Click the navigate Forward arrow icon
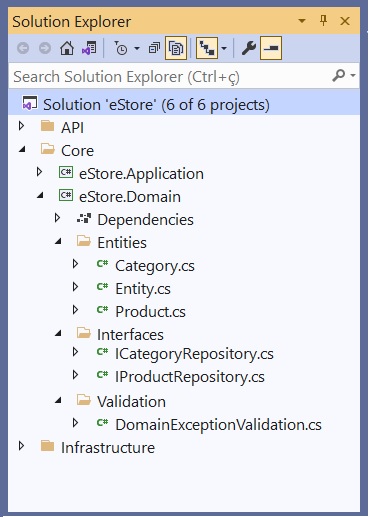The height and width of the screenshot is (517, 370). point(45,48)
